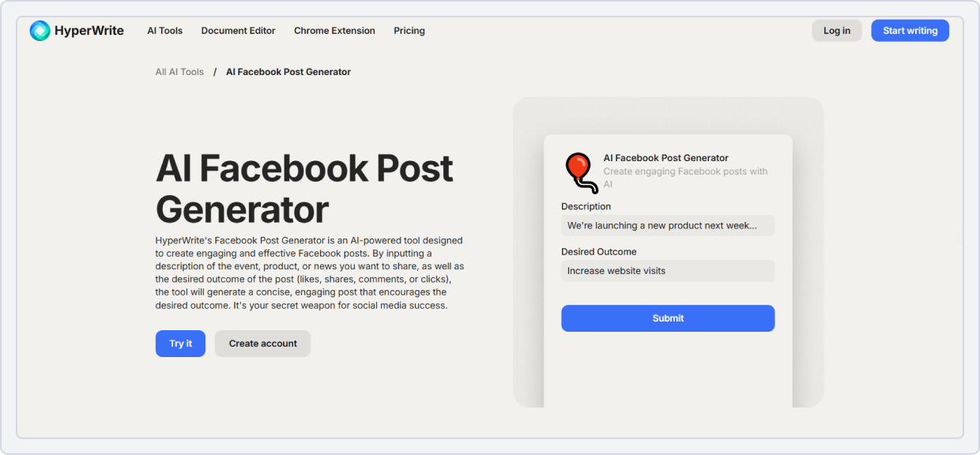Submit the Facebook post form
This screenshot has width=980, height=455.
tap(668, 318)
